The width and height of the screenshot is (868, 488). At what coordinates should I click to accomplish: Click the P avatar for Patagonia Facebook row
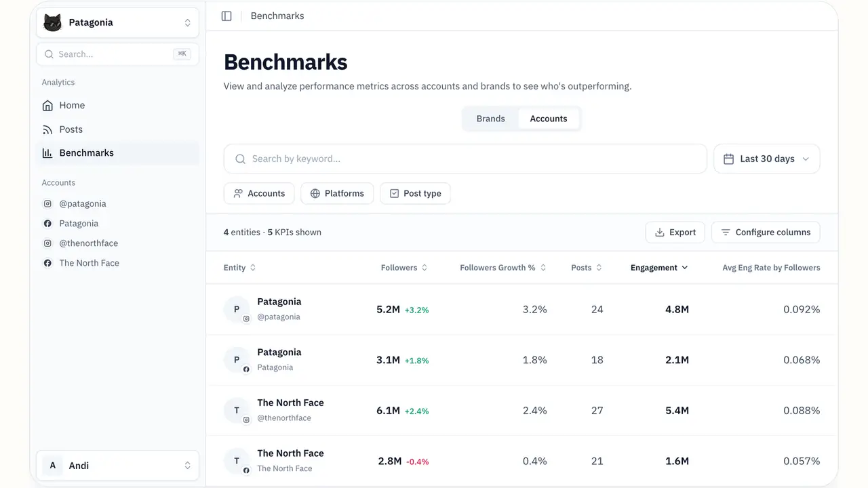tap(237, 360)
